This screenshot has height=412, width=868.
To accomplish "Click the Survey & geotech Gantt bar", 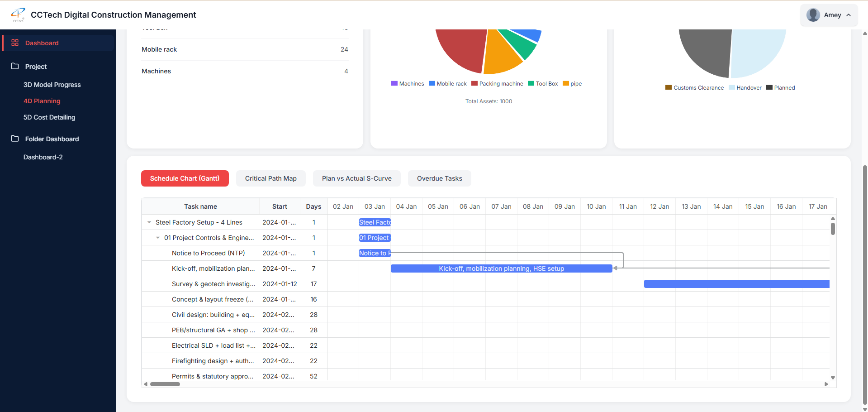I will pos(736,284).
